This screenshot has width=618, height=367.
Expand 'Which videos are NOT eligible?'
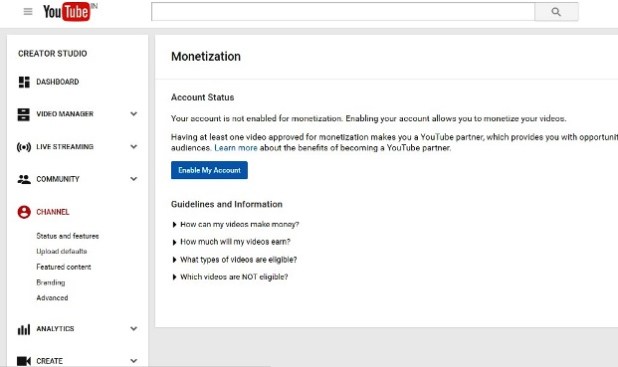[x=230, y=277]
